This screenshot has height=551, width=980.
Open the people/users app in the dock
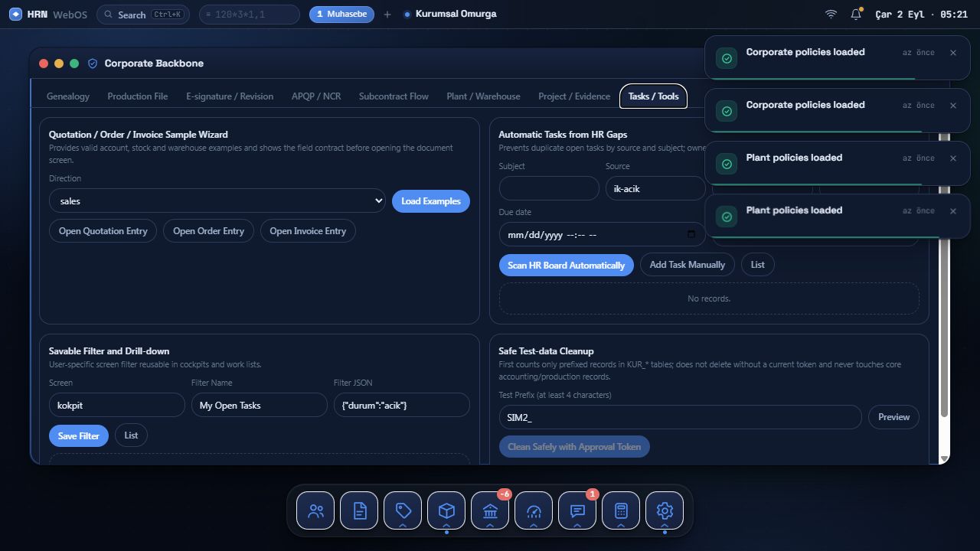pyautogui.click(x=315, y=510)
